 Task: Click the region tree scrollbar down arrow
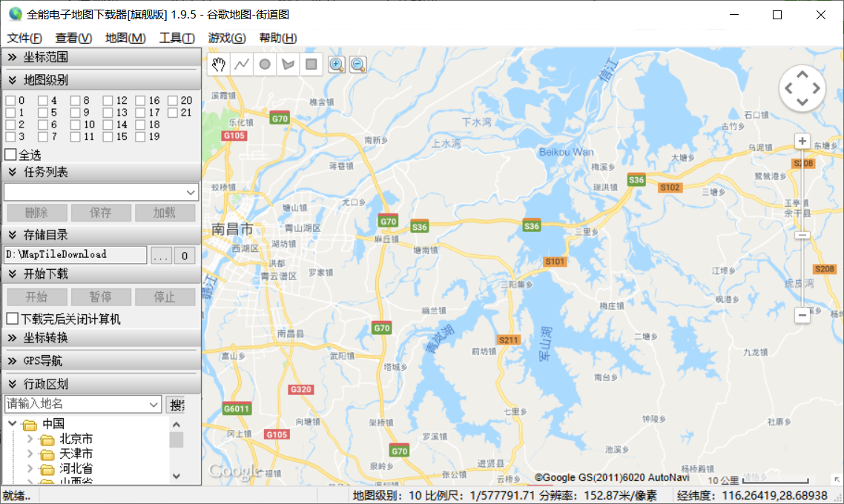(x=177, y=476)
